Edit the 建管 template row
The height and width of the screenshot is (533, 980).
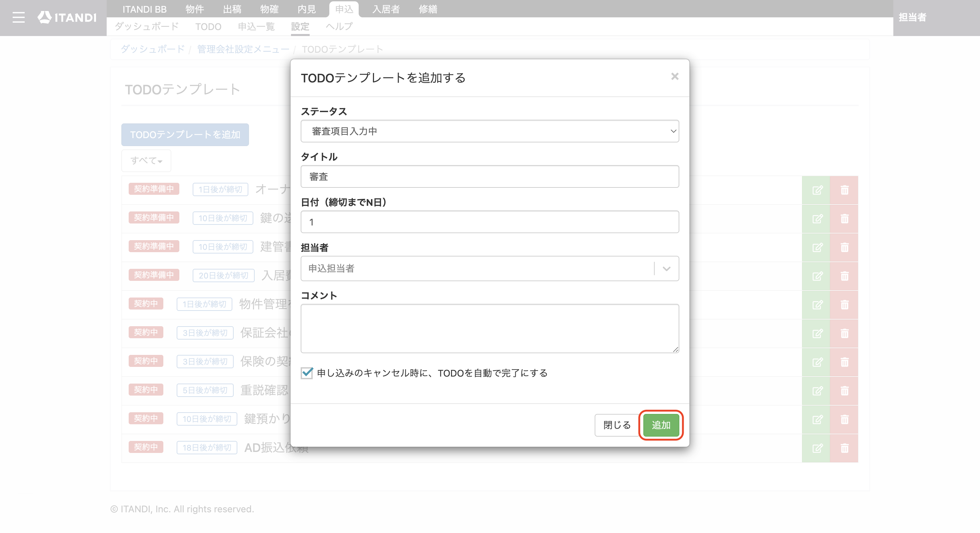click(816, 247)
